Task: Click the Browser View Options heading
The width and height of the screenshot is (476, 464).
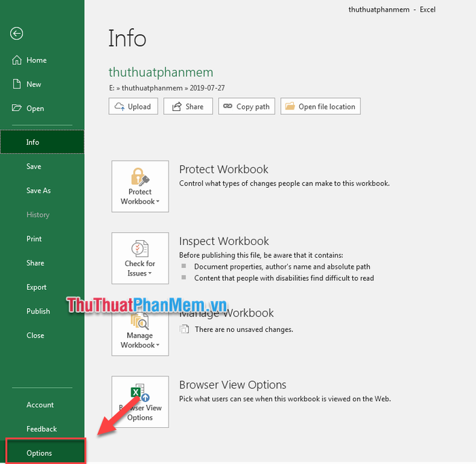Action: point(233,385)
